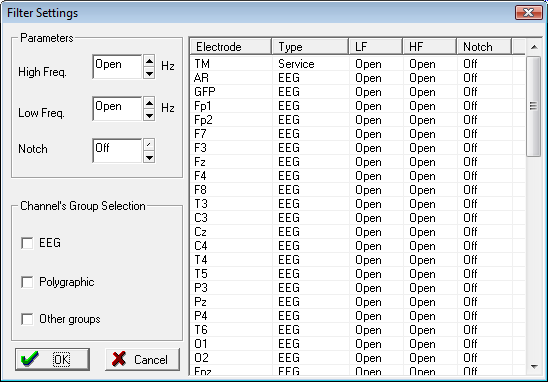Enable the EEG group checkbox
This screenshot has width=548, height=382.
tap(27, 243)
